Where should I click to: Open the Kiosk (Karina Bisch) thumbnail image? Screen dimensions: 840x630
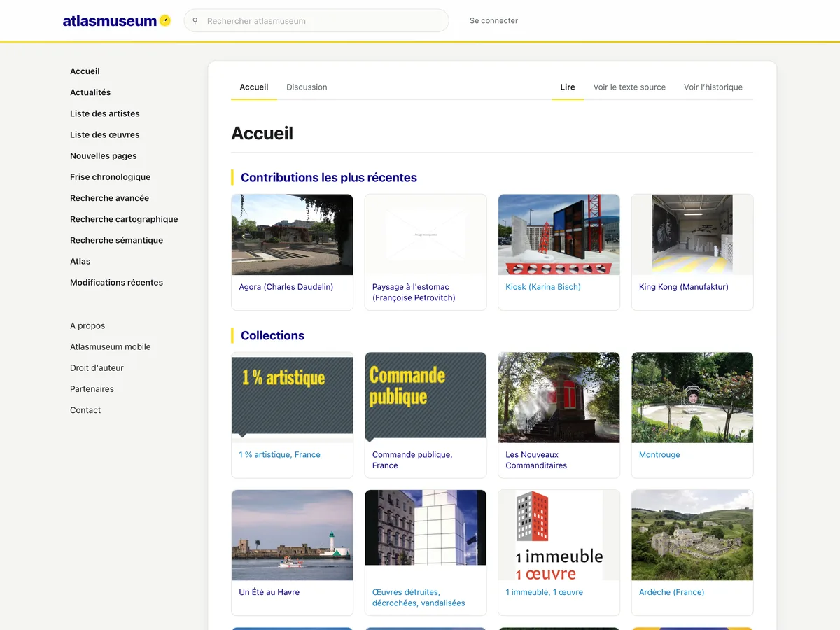[559, 234]
